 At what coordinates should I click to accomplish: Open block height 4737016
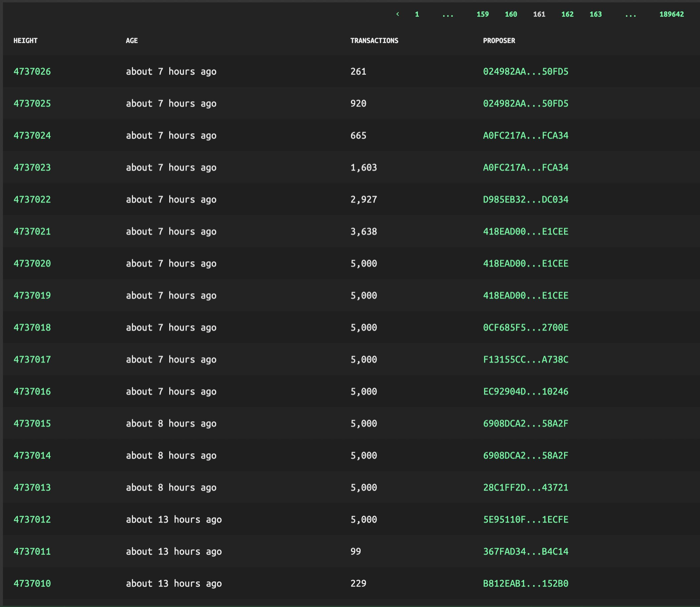click(32, 392)
